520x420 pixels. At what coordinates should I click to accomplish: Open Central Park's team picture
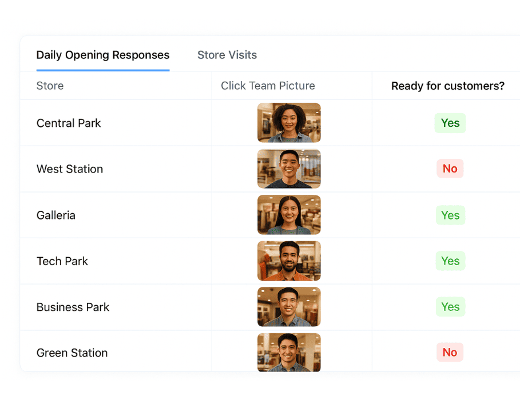point(289,122)
